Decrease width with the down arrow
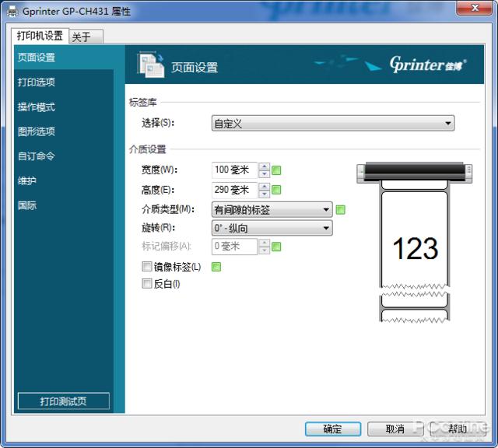The image size is (498, 448). [265, 174]
